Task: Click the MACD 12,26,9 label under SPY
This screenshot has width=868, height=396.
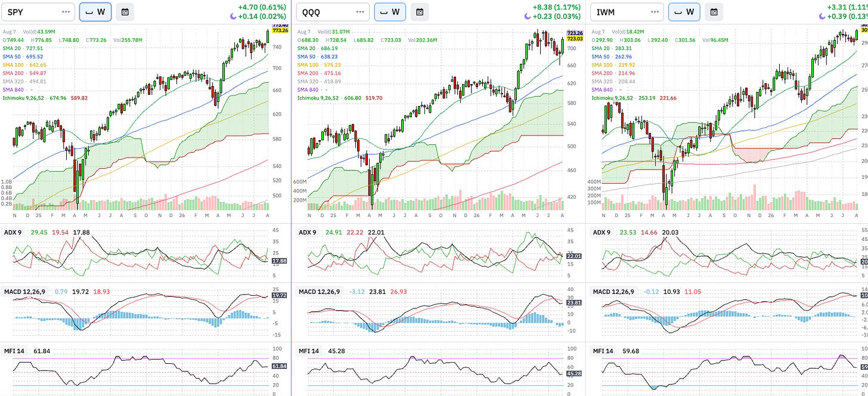Action: [x=26, y=292]
